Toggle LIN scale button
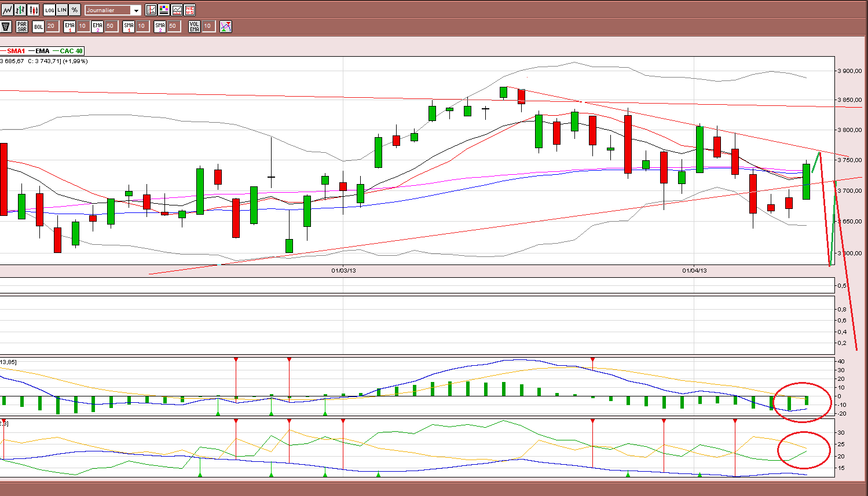868x496 pixels. (x=62, y=10)
